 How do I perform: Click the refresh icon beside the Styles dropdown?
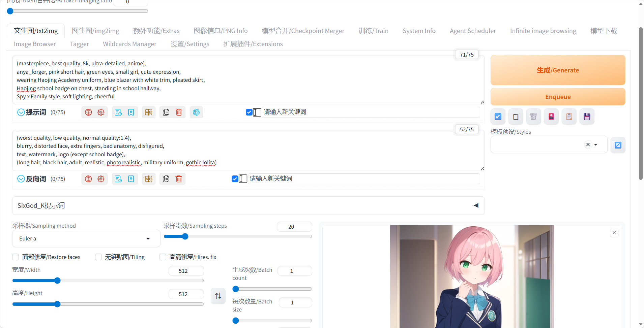pos(618,145)
